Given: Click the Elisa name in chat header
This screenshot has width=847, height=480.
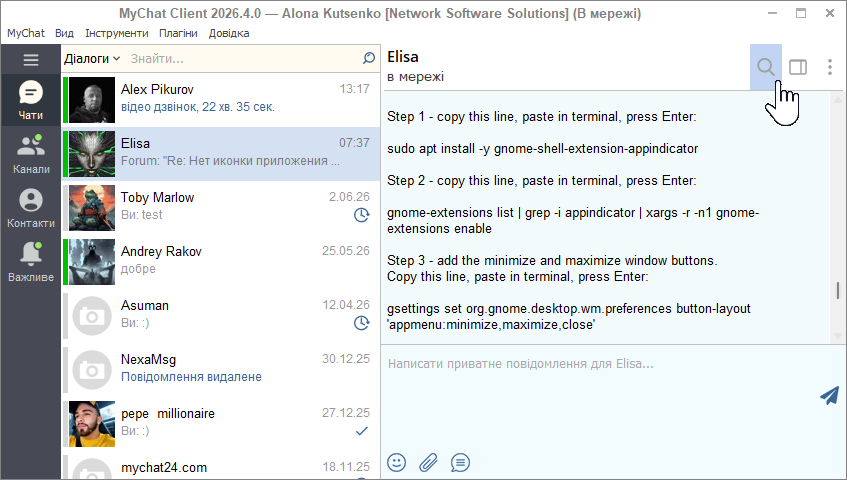Looking at the screenshot, I should pos(403,57).
